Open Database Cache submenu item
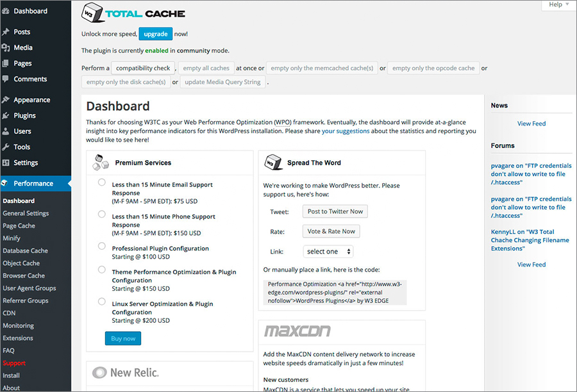 pyautogui.click(x=26, y=251)
